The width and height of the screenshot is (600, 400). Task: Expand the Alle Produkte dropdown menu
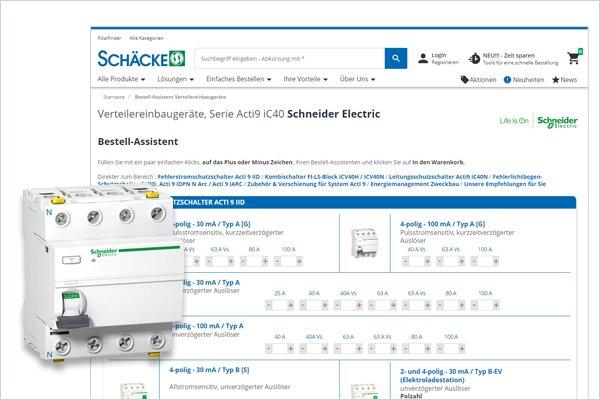click(x=120, y=79)
